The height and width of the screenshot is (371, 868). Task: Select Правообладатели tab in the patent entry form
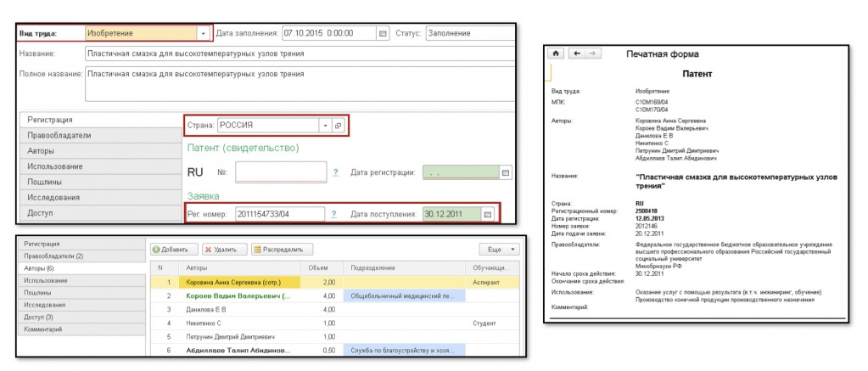(101, 135)
